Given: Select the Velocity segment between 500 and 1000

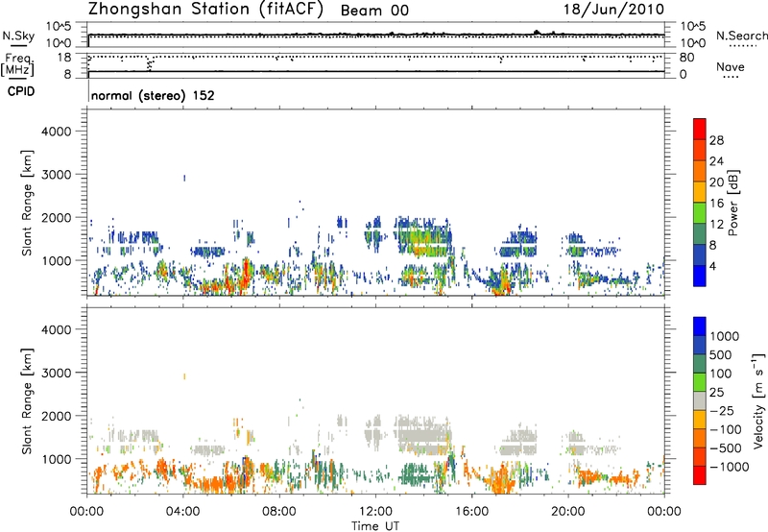Looking at the screenshot, I should pyautogui.click(x=700, y=345).
